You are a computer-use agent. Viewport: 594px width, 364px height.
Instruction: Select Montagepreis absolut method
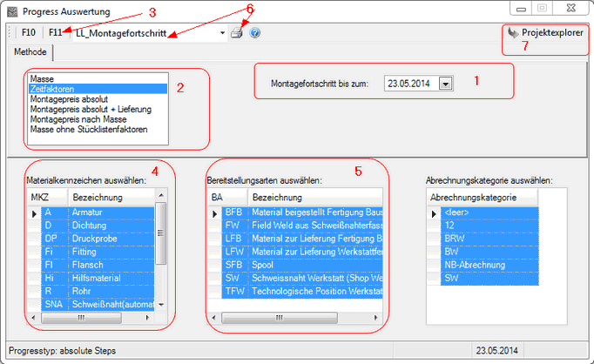click(x=71, y=99)
